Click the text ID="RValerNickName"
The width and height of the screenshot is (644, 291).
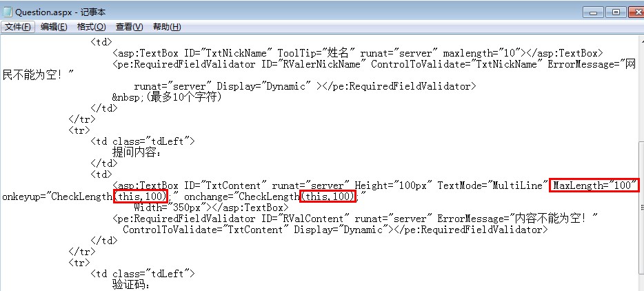pyautogui.click(x=312, y=65)
